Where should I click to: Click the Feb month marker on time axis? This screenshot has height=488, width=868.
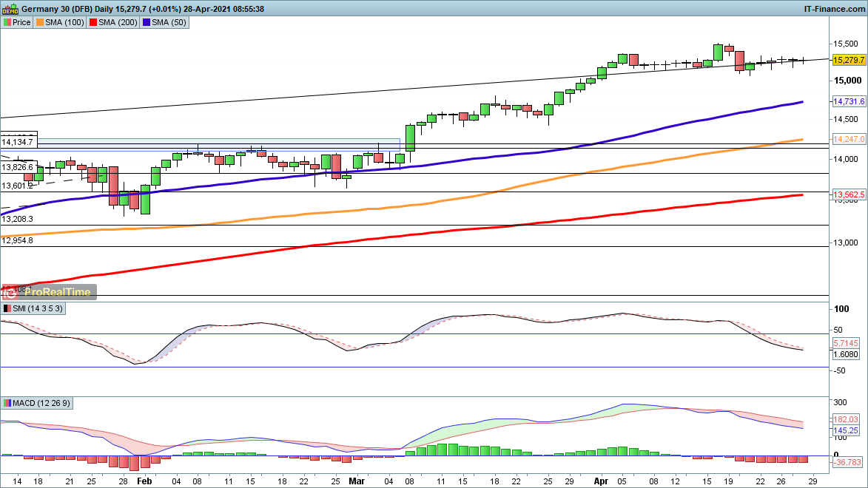coord(144,480)
